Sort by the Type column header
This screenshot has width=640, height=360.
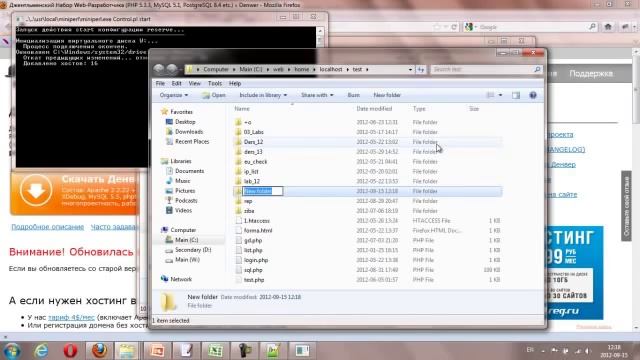coord(419,109)
